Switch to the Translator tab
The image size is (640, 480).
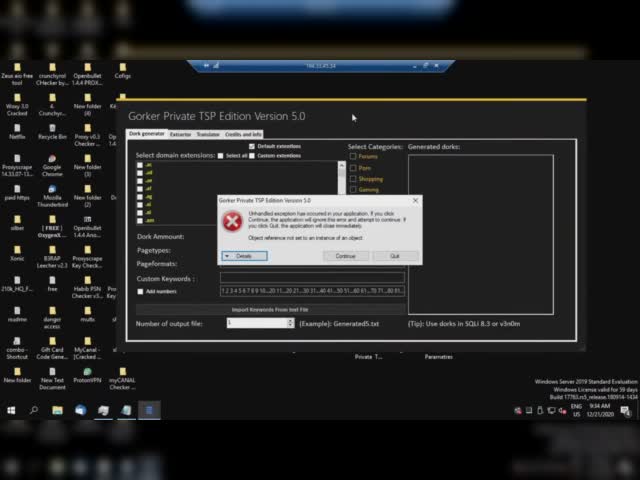tap(208, 134)
